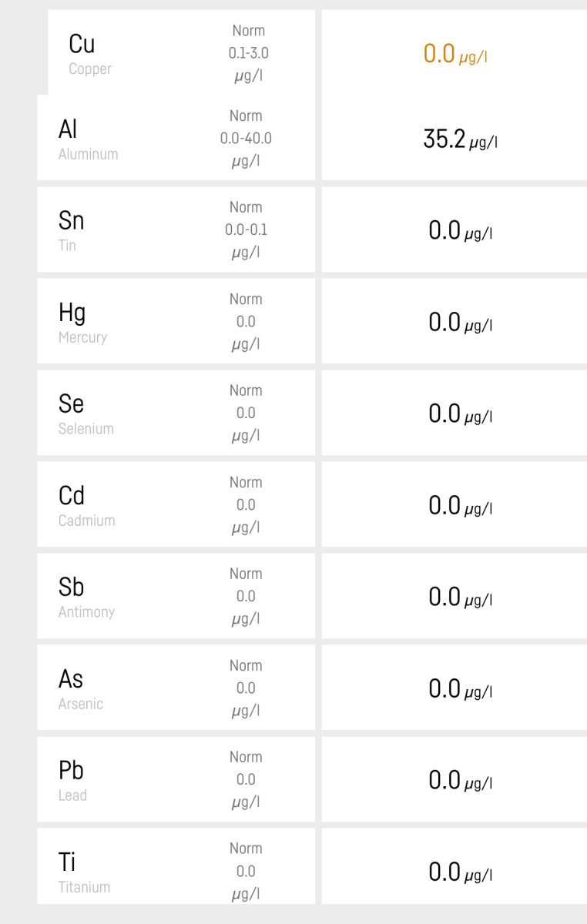587x924 pixels.
Task: Click the Lead 0.0 µg/l result panel
Action: [455, 779]
